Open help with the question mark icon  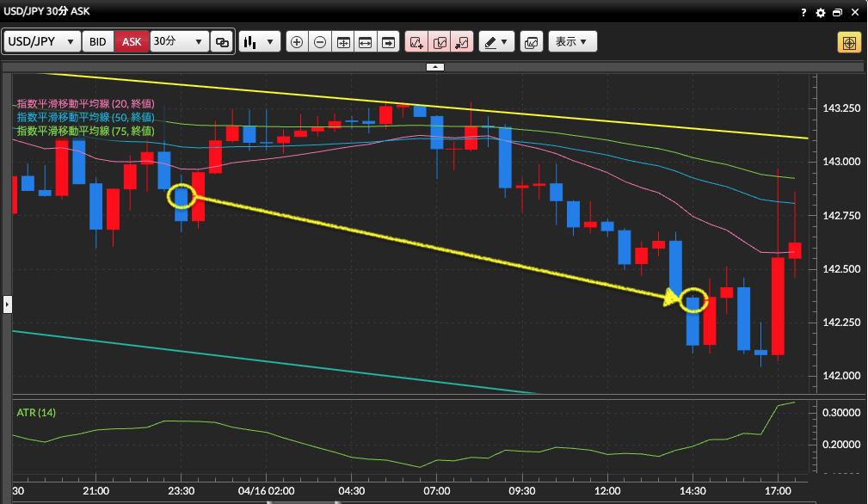coord(803,12)
